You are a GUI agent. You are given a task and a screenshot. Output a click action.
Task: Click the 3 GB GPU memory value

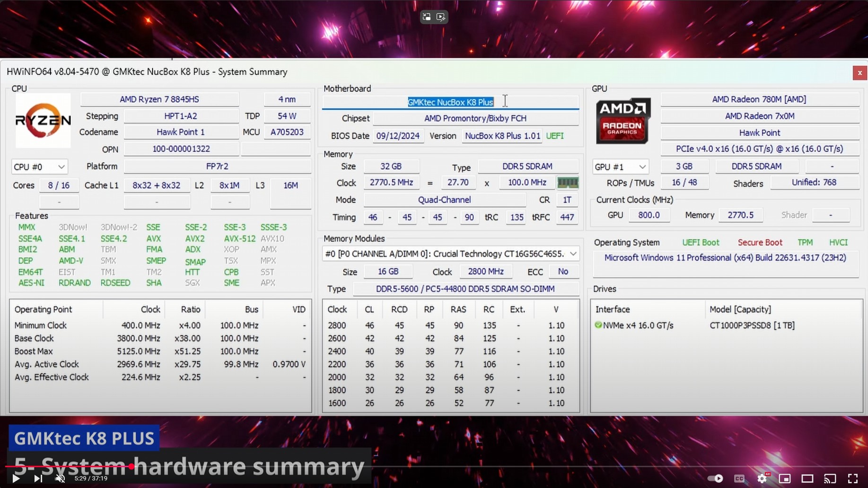684,166
